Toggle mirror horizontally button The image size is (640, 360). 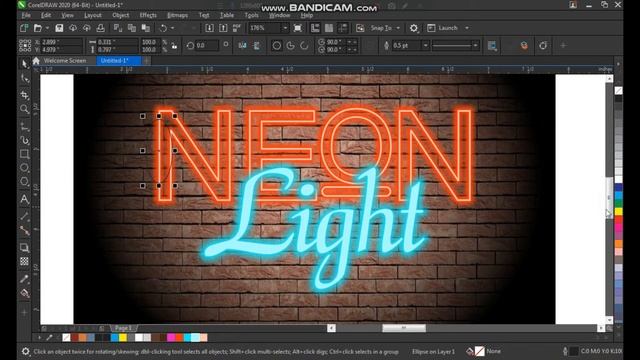[x=242, y=46]
